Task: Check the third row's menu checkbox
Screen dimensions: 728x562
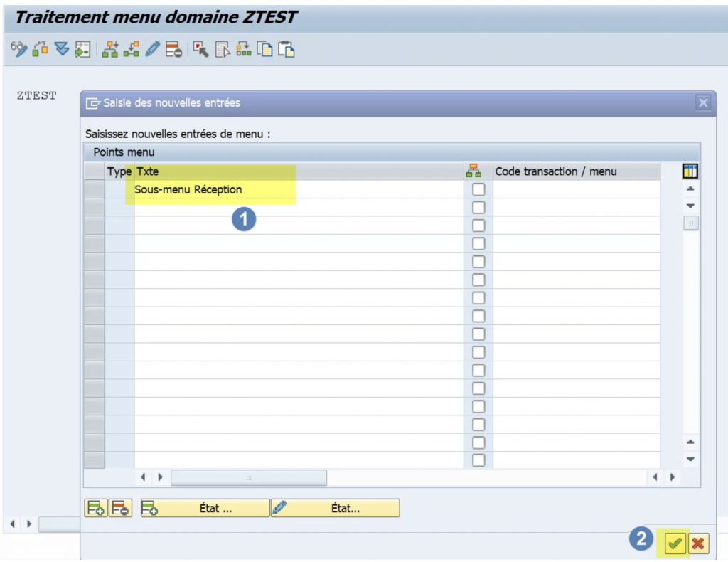Action: pyautogui.click(x=479, y=226)
